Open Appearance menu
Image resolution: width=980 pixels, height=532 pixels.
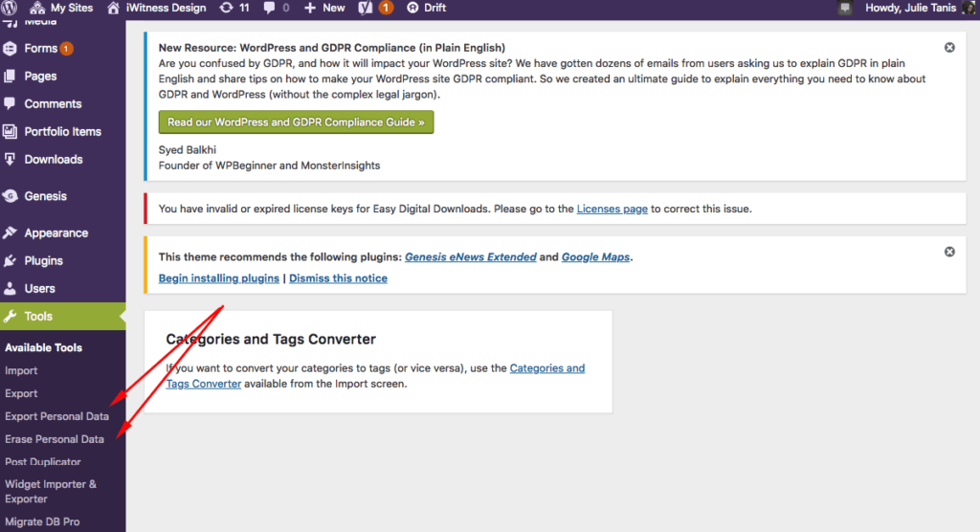56,233
